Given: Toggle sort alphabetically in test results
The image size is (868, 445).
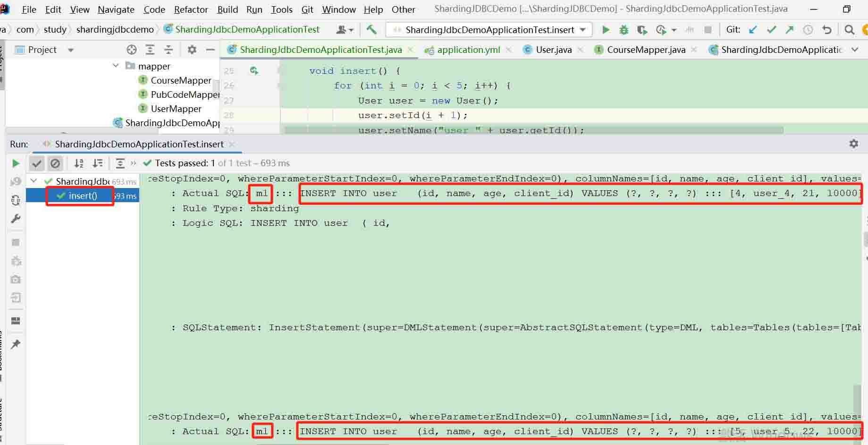Looking at the screenshot, I should point(79,163).
